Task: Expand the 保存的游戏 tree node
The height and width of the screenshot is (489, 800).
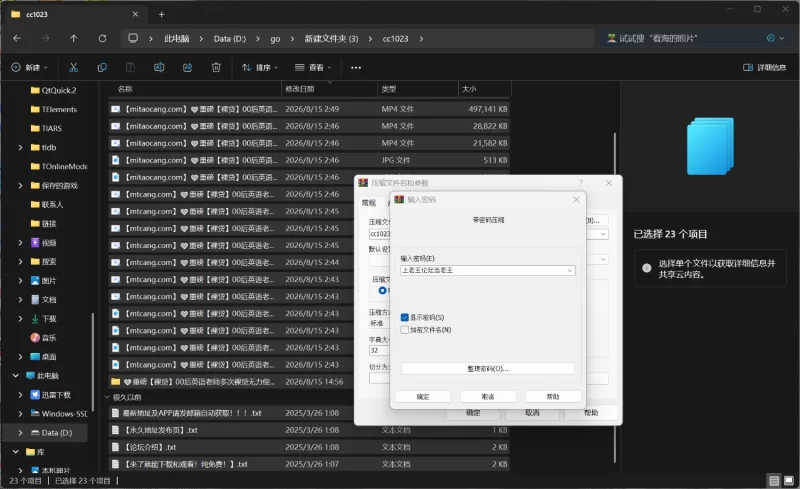Action: (x=20, y=185)
